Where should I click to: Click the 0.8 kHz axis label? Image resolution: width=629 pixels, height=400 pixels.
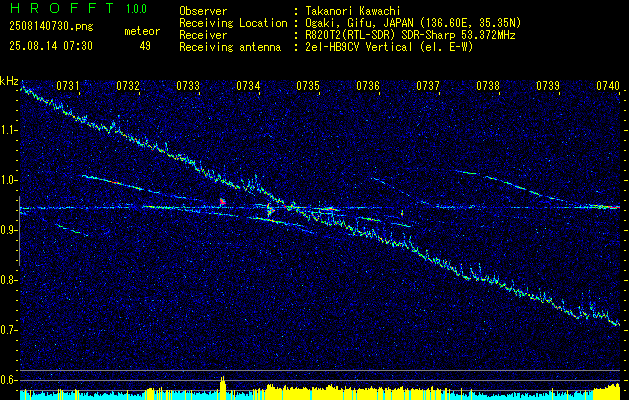coord(8,280)
